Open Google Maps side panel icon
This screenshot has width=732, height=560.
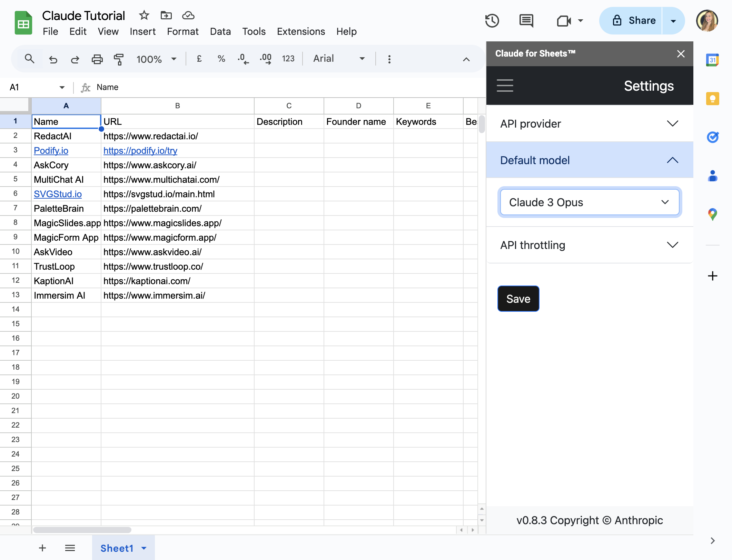click(x=712, y=214)
